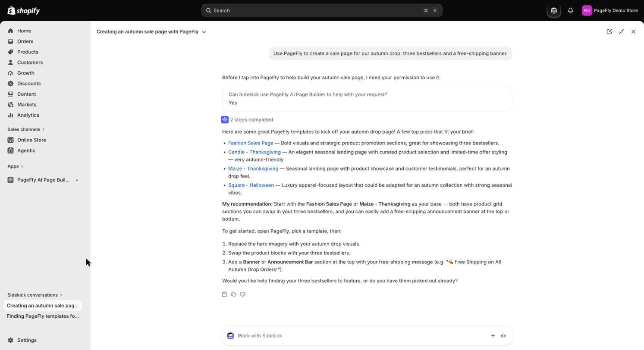
Task: Expand Apps list
Action: tap(15, 166)
